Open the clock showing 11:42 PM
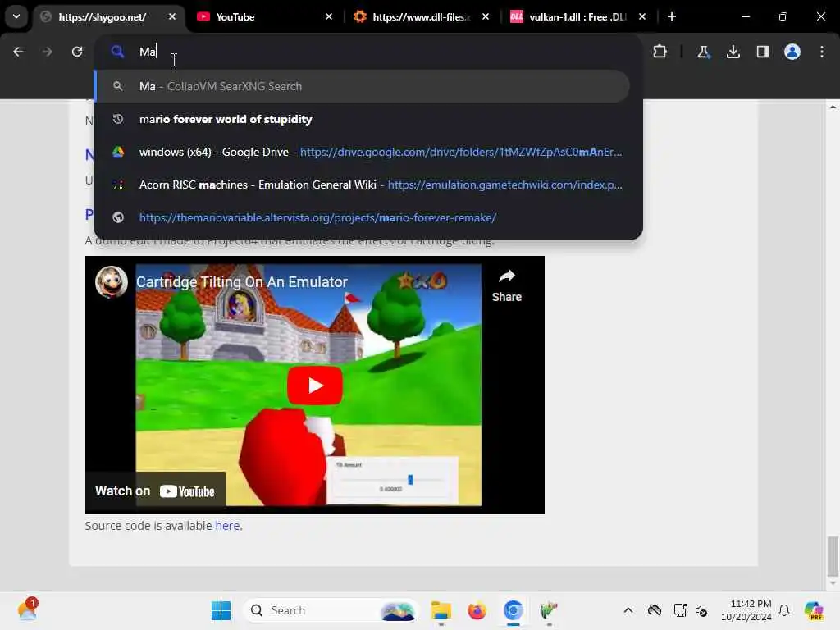 click(x=746, y=610)
